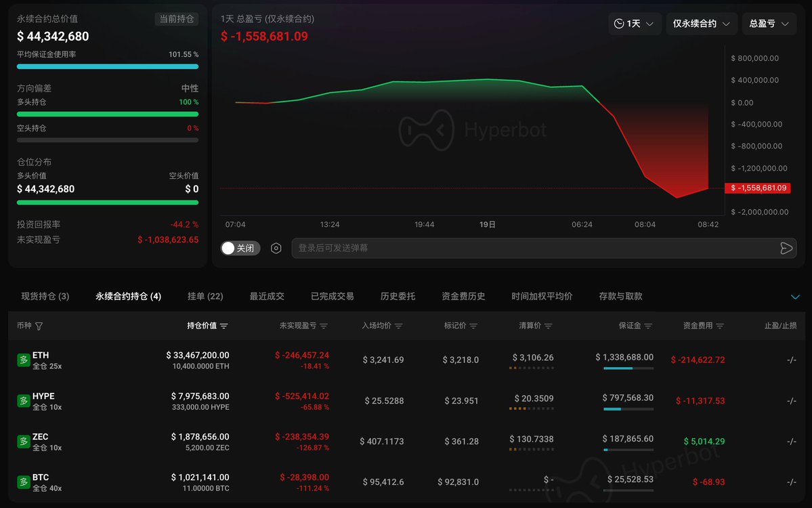This screenshot has height=508, width=812.
Task: Click HYPE unrealized PnL $ -525,414.02
Action: coord(302,396)
